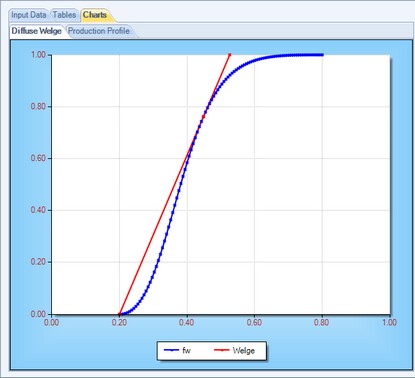Click the 1.00 x-axis label
The height and width of the screenshot is (378, 415).
pyautogui.click(x=389, y=323)
